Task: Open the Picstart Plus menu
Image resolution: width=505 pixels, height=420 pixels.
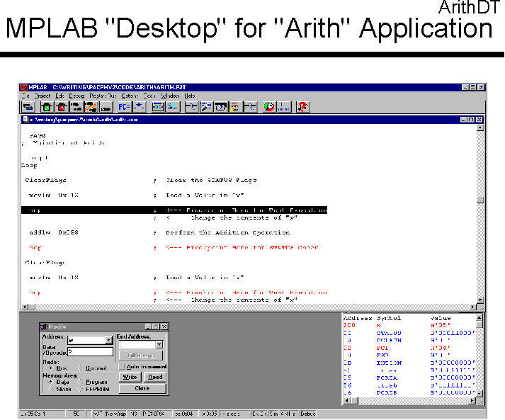Action: coord(103,96)
